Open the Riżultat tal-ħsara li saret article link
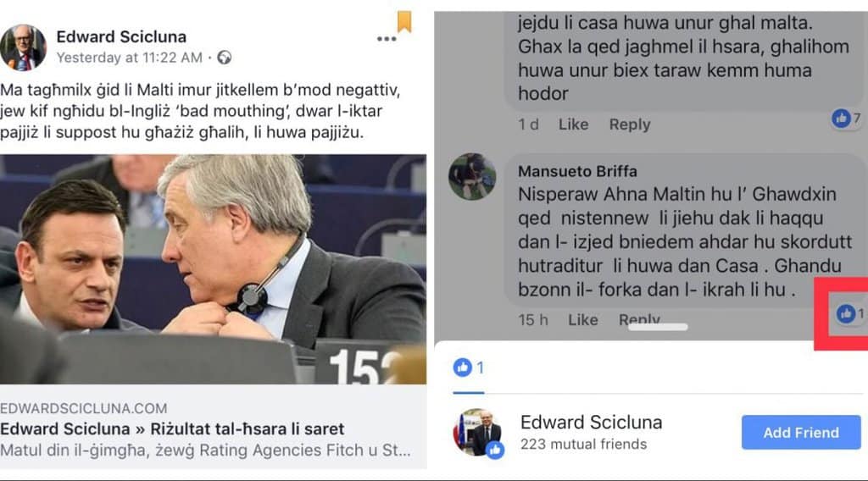The width and height of the screenshot is (868, 481). (x=172, y=429)
